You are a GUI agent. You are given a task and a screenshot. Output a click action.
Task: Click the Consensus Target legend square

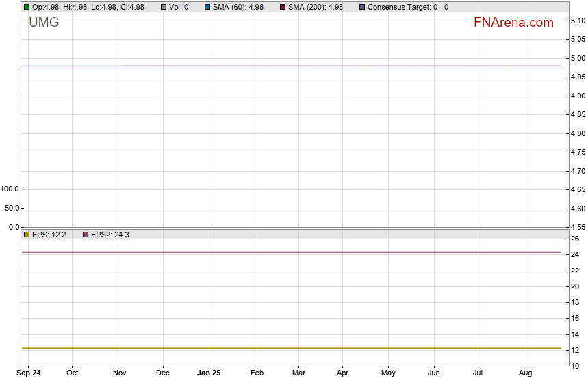(x=362, y=7)
